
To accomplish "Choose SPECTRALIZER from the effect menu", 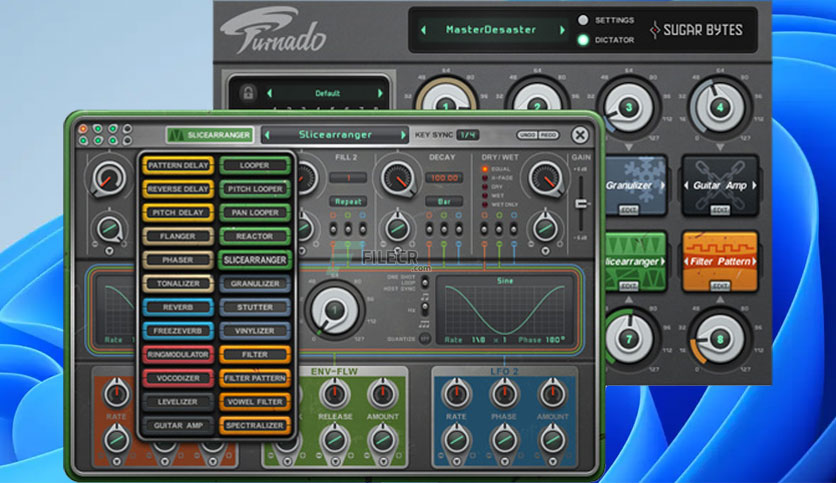I will pos(255,425).
